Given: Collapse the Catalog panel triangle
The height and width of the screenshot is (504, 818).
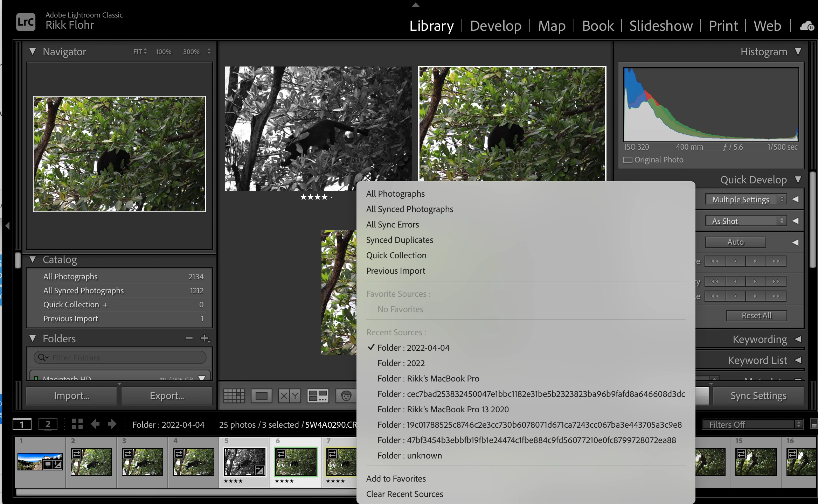Looking at the screenshot, I should coord(33,260).
